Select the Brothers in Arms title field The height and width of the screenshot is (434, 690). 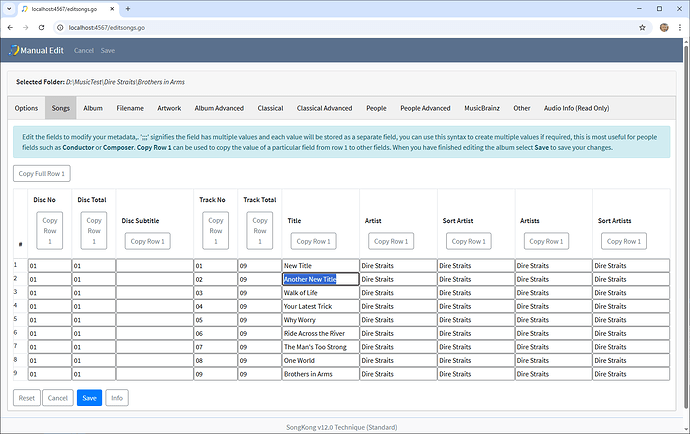click(x=319, y=373)
